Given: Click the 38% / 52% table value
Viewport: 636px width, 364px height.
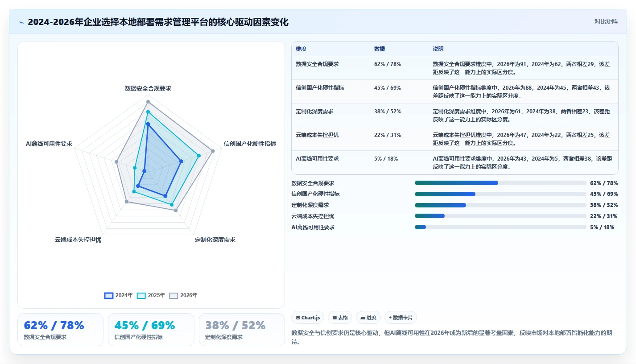Looking at the screenshot, I should pos(388,112).
